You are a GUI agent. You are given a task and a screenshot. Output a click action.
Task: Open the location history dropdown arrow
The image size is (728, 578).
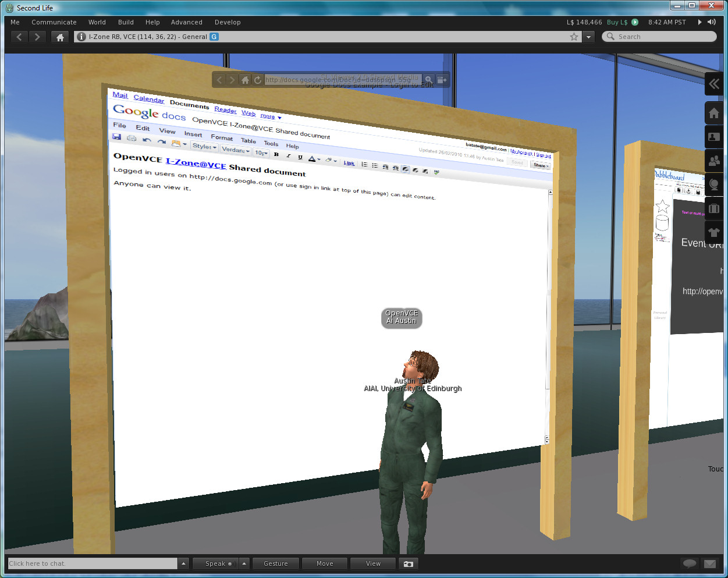click(588, 37)
